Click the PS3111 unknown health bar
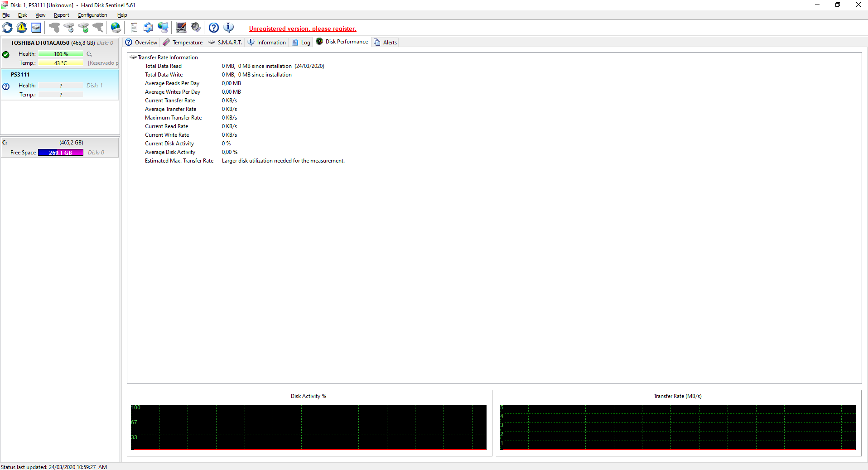 (61, 86)
